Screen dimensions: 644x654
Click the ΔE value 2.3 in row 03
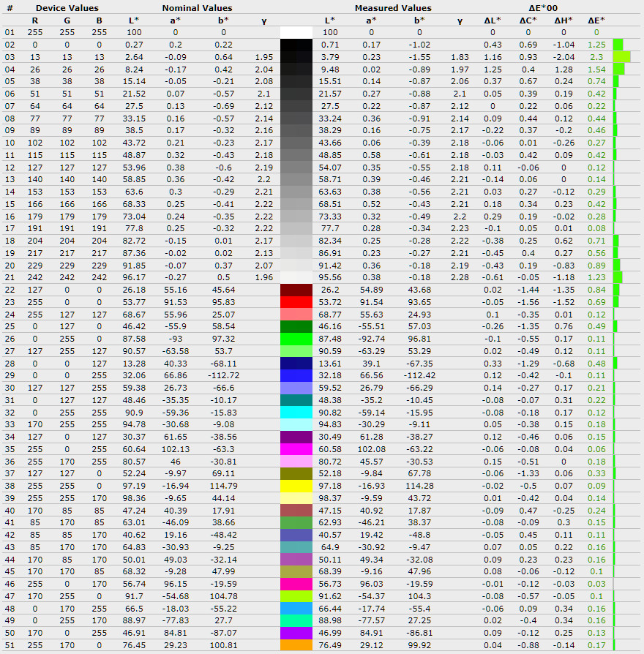click(x=596, y=57)
